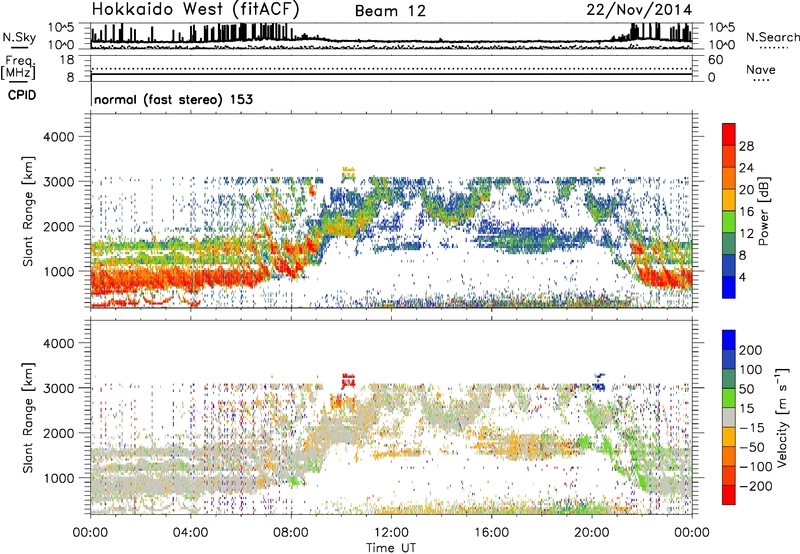Screen dimensions: 800x554
Task: Select the '-50' value on the Velocity colorbar
Action: 752,447
